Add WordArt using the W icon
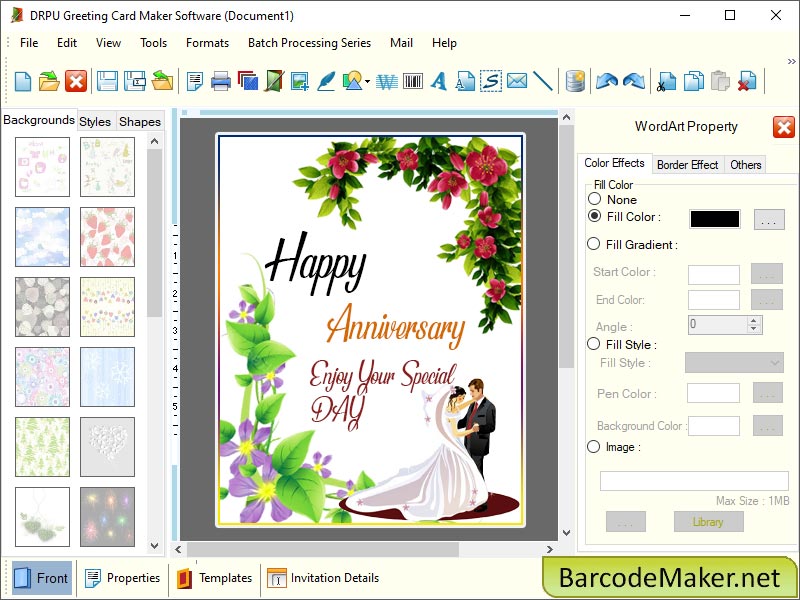Screen dimensions: 800x600 coord(388,81)
